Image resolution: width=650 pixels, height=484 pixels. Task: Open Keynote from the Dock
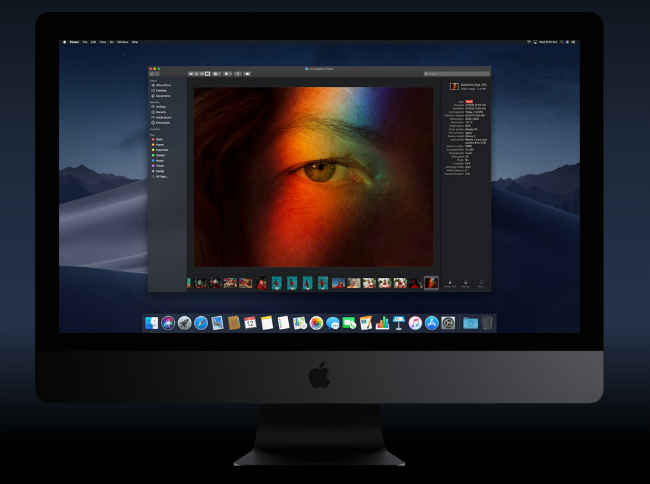pos(398,323)
